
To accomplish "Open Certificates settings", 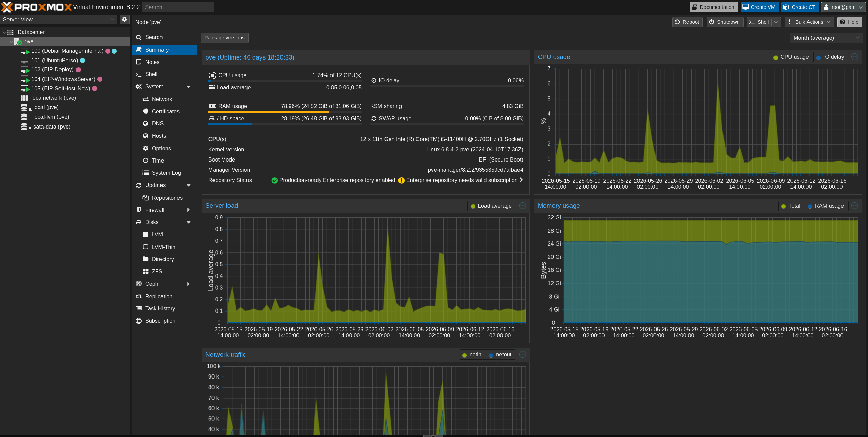I will tap(164, 111).
